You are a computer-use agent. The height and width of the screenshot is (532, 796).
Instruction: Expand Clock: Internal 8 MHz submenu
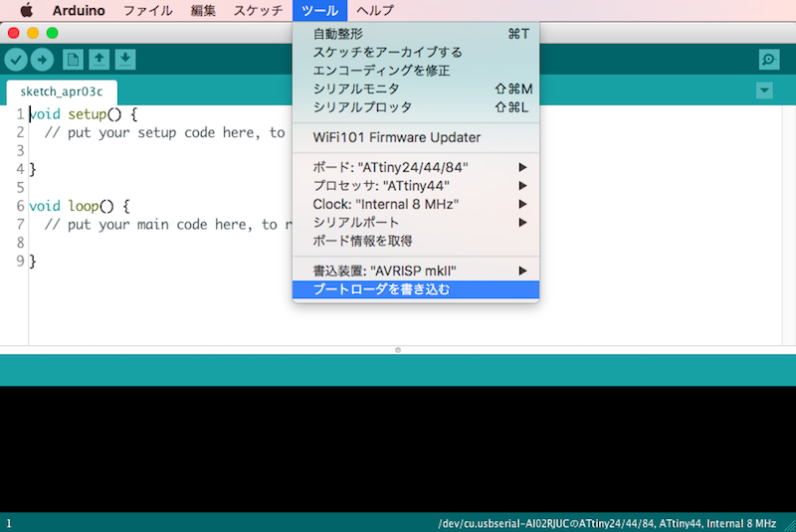416,204
